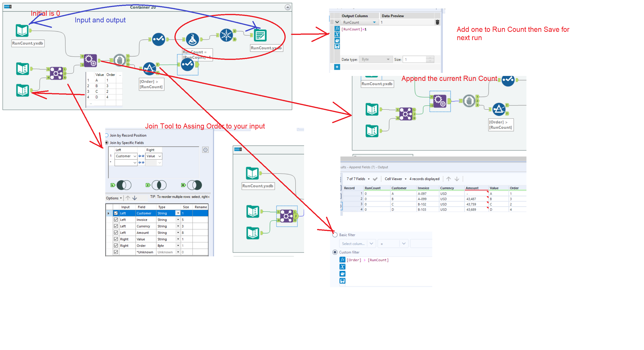This screenshot has width=644, height=350.
Task: Click the up arrow in Append Fields results toolbar
Action: [449, 179]
